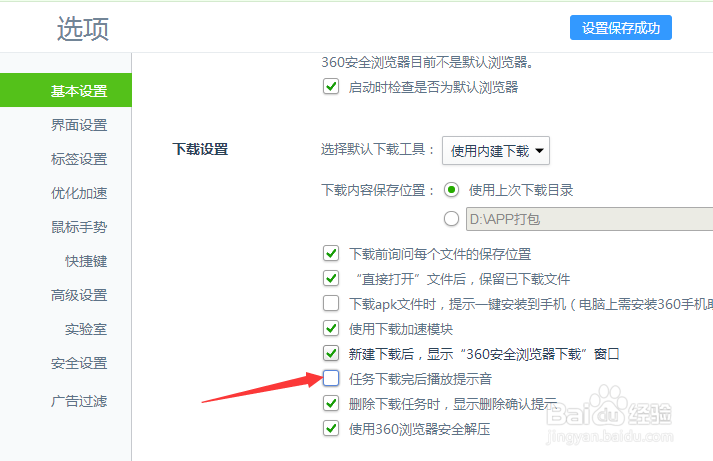Open 界面设置 in the sidebar

79,125
